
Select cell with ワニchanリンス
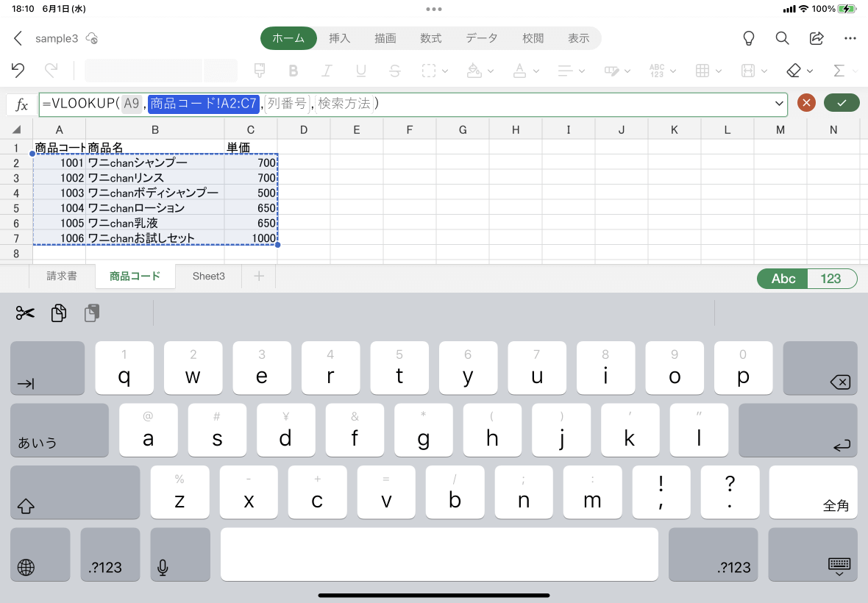coord(155,177)
